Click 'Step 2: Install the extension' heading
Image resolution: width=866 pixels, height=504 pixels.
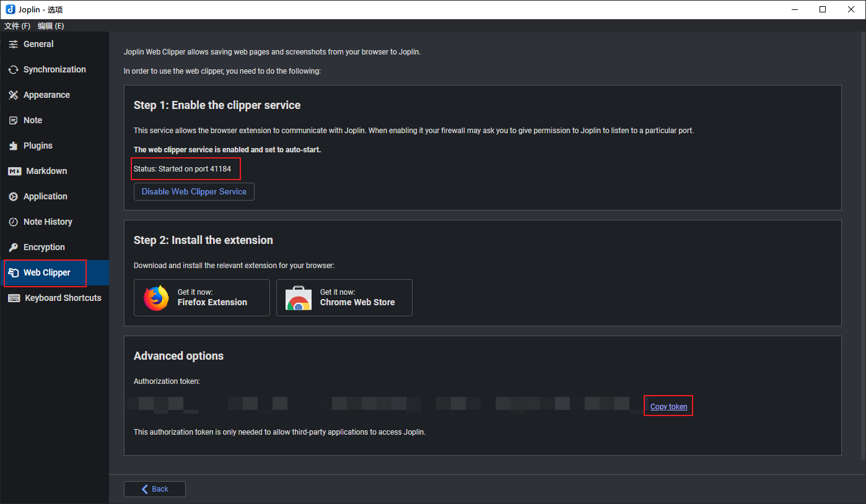pos(203,240)
